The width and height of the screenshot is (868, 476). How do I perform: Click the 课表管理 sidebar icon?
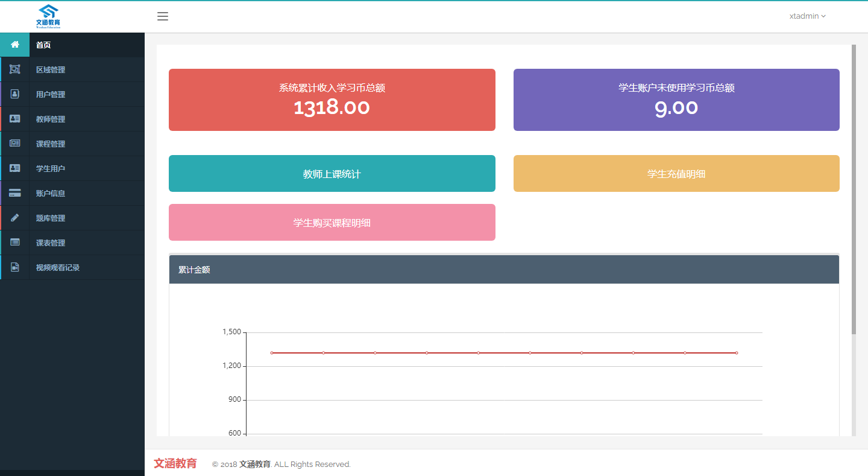(15, 243)
